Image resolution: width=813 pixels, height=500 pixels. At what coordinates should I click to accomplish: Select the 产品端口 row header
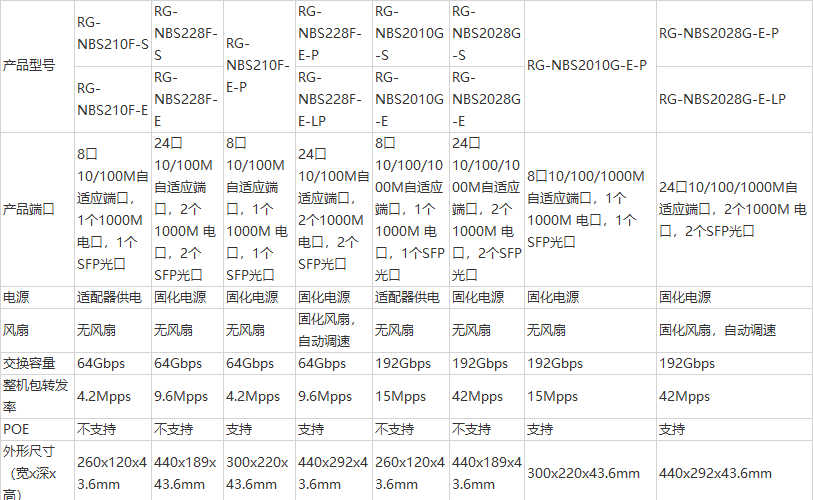coord(30,209)
